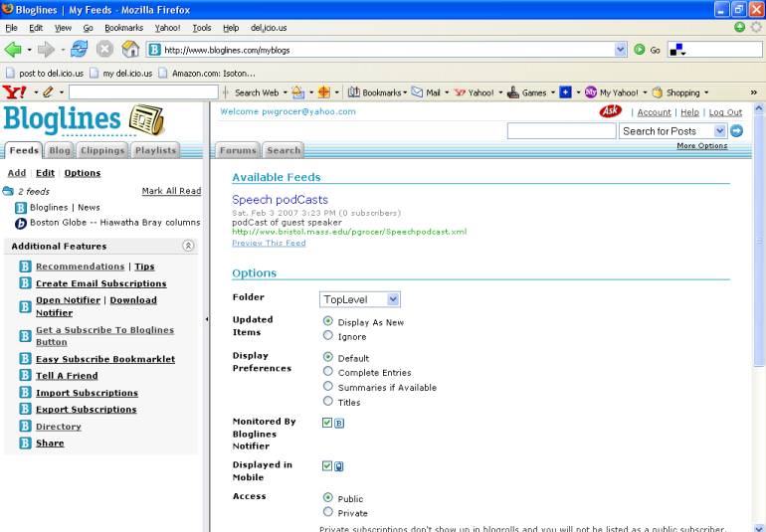Open the Bookmarks menu
This screenshot has width=766, height=532.
(x=123, y=28)
